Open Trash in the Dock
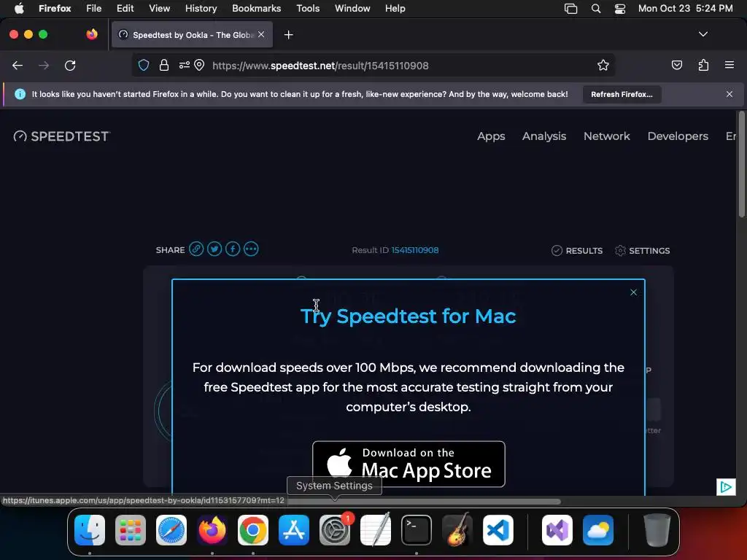The image size is (747, 560). (657, 530)
